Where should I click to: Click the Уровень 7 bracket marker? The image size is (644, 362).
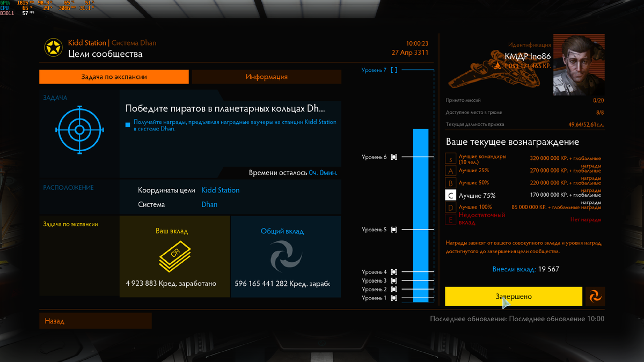[x=394, y=70]
